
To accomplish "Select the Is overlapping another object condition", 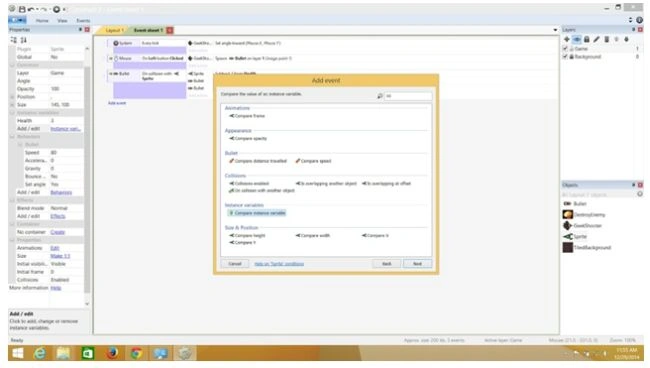I will tap(326, 183).
